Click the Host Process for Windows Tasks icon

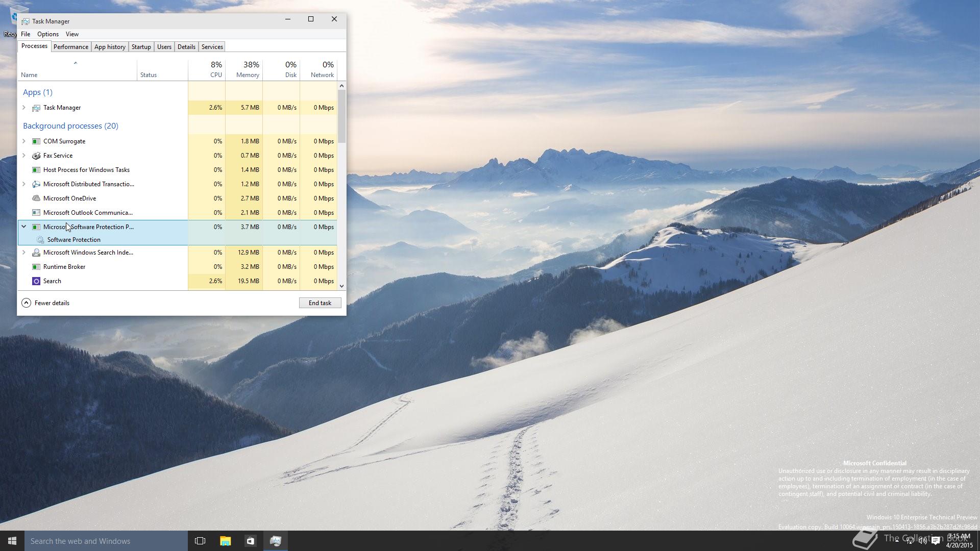coord(36,170)
